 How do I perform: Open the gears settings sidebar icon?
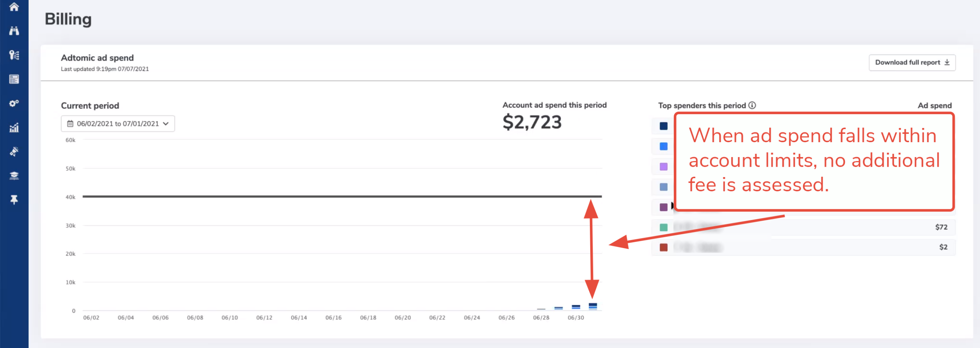click(14, 103)
